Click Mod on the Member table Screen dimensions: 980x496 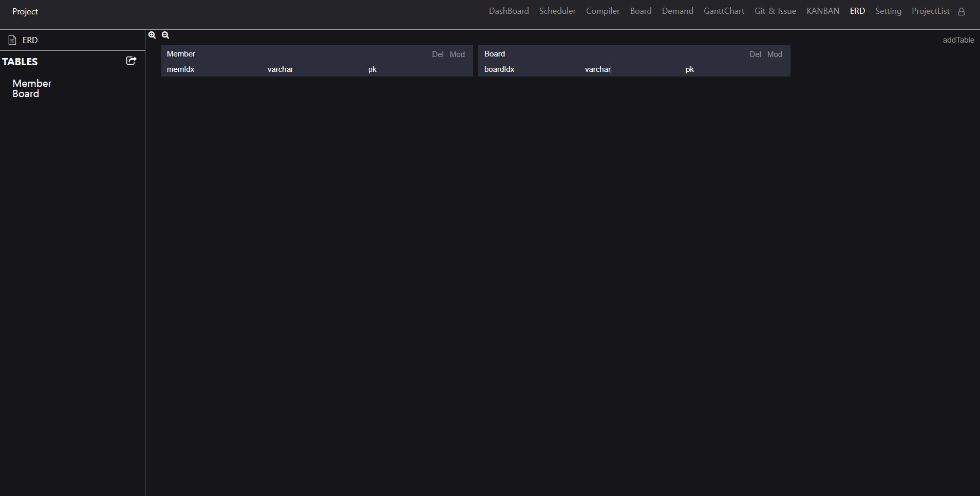tap(457, 54)
